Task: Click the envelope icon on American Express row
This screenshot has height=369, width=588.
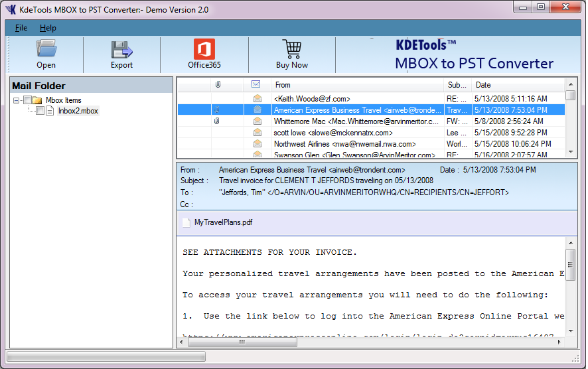Action: [257, 110]
